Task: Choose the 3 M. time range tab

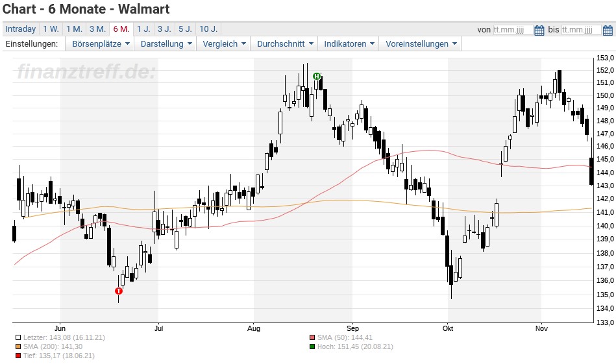Action: (97, 29)
